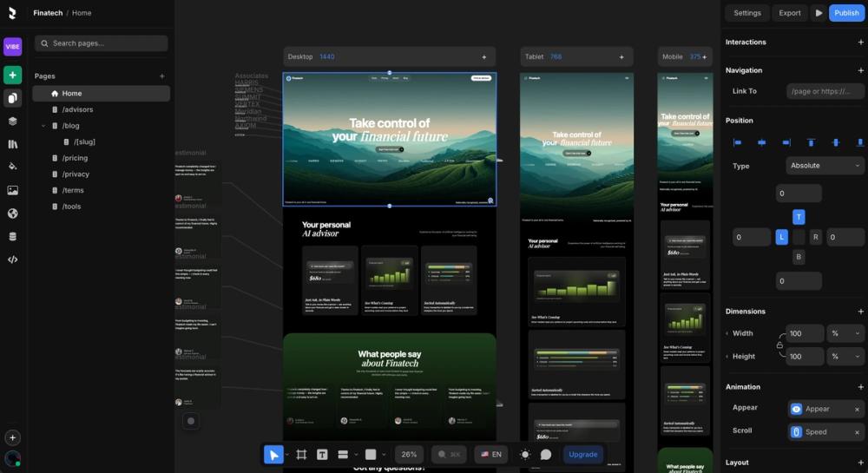The height and width of the screenshot is (473, 868).
Task: Align element to vertical center
Action: coord(836,142)
